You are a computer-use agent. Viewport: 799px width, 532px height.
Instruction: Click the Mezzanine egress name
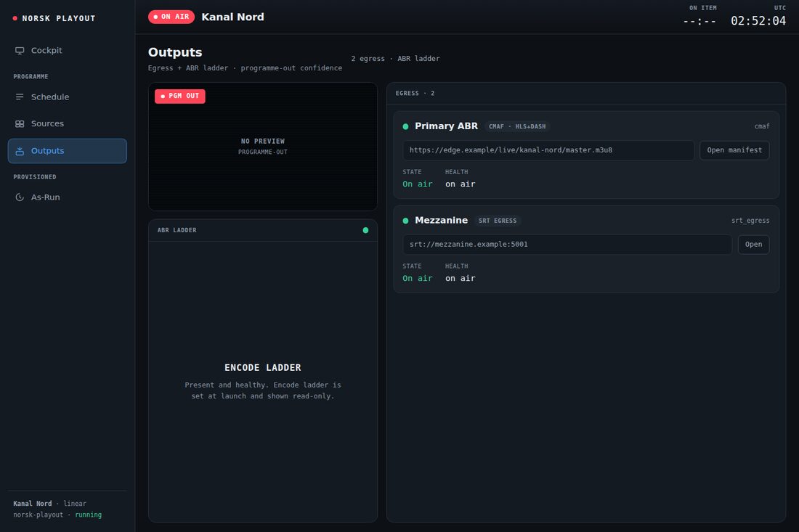(x=442, y=221)
